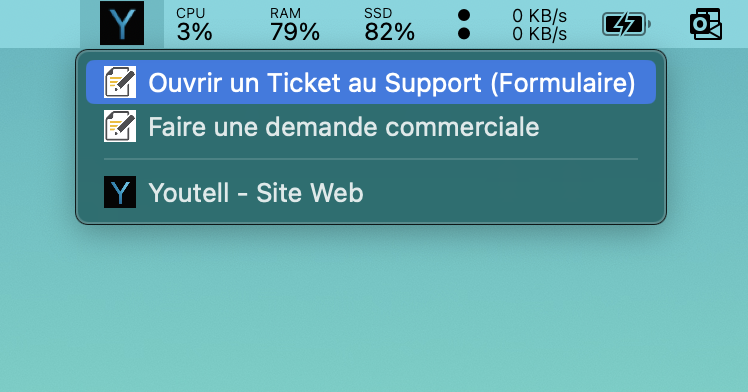Screen dimensions: 748x392
Task: Click the lower 0 KB/s network rate
Action: [540, 34]
